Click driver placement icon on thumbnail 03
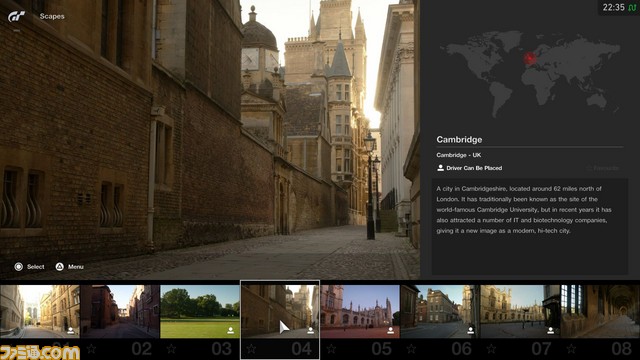640x360 pixels. pos(231,330)
